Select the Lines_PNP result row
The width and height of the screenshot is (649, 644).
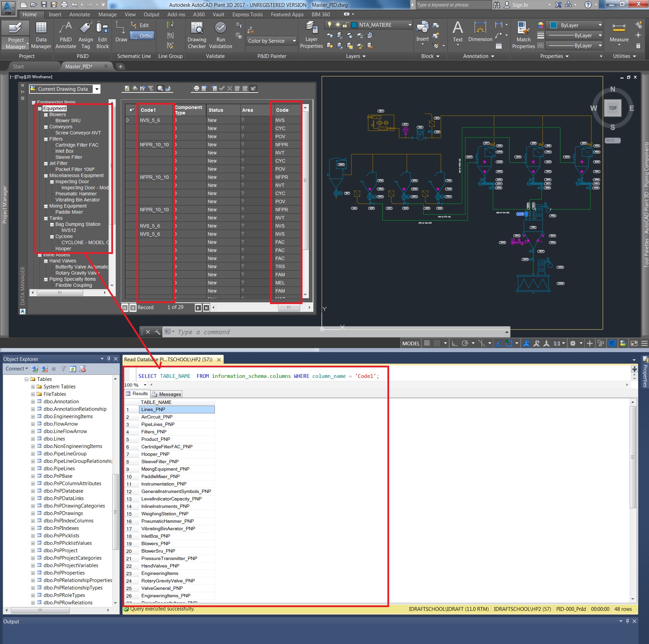(177, 409)
